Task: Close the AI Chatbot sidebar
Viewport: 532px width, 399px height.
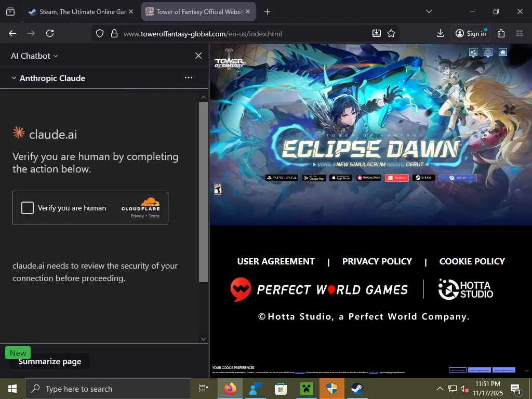Action: [x=198, y=56]
